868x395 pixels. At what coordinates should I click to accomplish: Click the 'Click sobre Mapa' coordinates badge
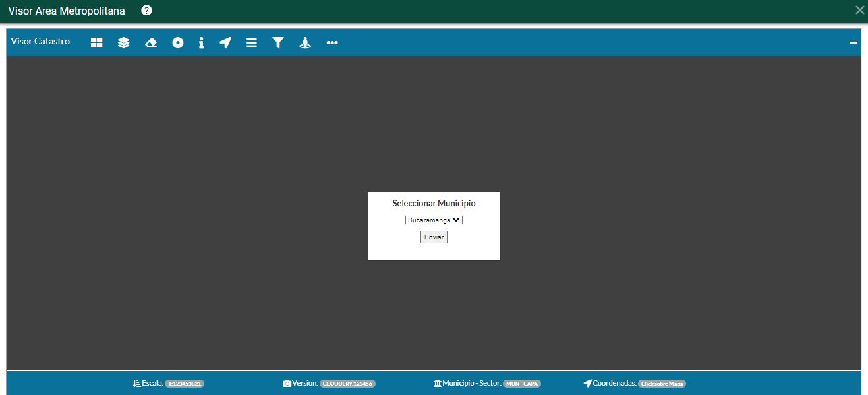pyautogui.click(x=662, y=384)
